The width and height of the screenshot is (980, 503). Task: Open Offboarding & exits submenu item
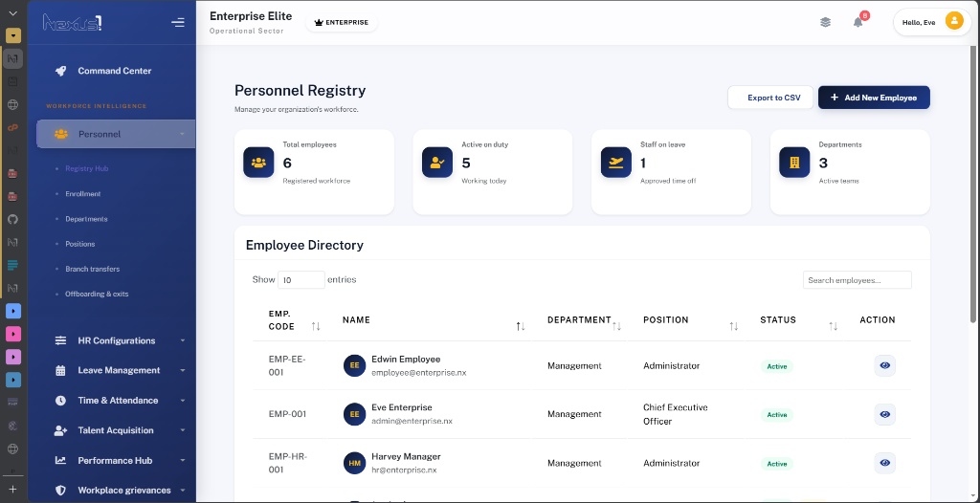(x=97, y=294)
